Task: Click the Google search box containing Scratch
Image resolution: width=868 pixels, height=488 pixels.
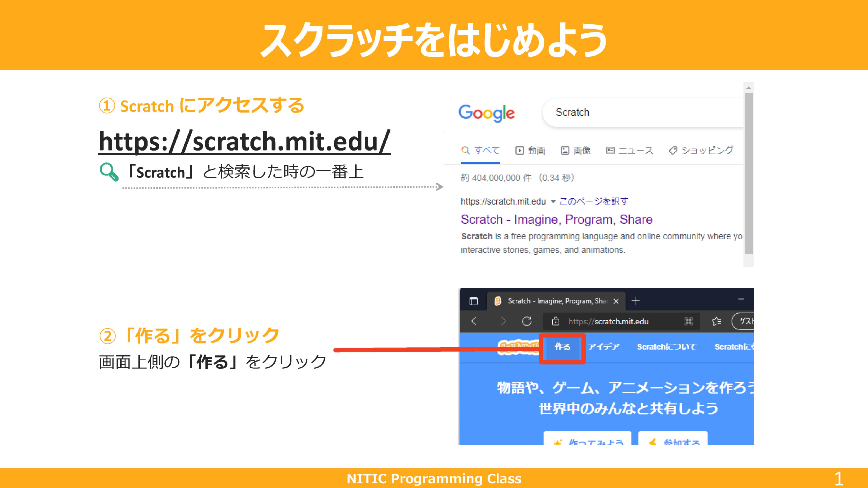Action: point(643,113)
